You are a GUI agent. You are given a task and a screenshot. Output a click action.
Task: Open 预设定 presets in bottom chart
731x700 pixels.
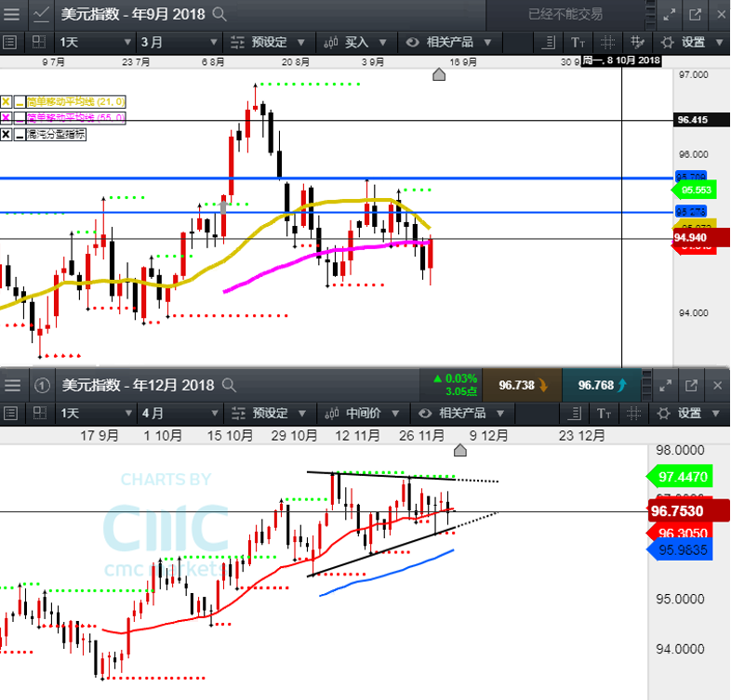(x=269, y=414)
